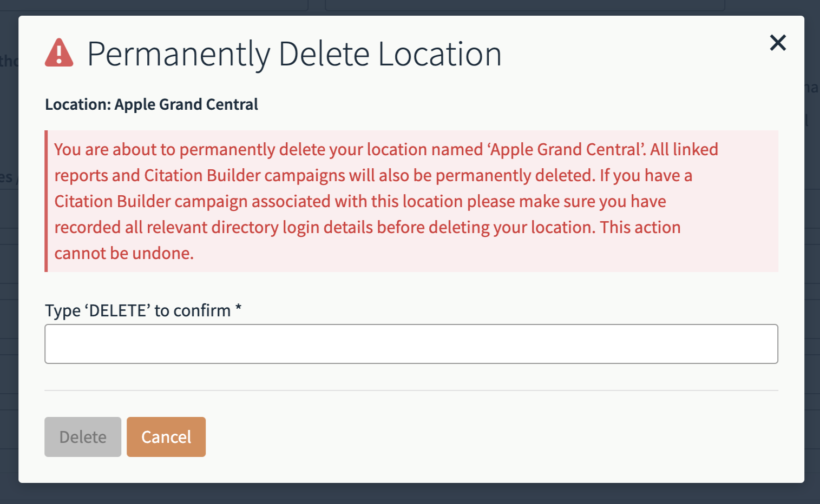
Task: Click the 'All linked' phrase in the warning
Action: tap(684, 149)
